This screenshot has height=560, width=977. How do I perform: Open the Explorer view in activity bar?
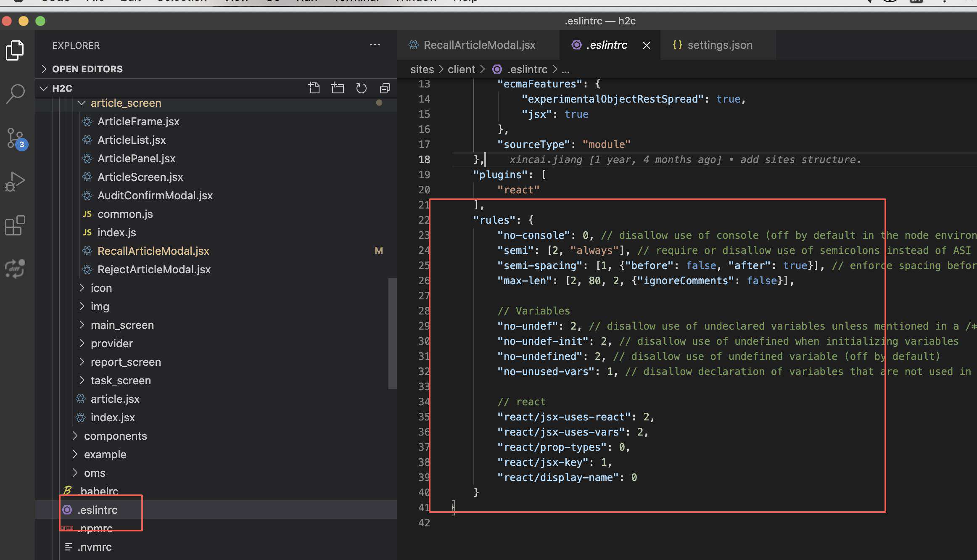(x=15, y=50)
